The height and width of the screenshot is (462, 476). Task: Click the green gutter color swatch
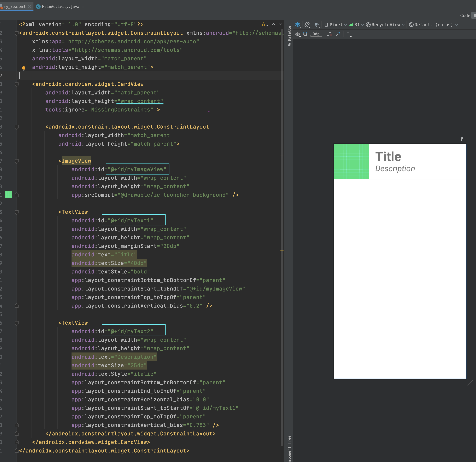point(8,195)
